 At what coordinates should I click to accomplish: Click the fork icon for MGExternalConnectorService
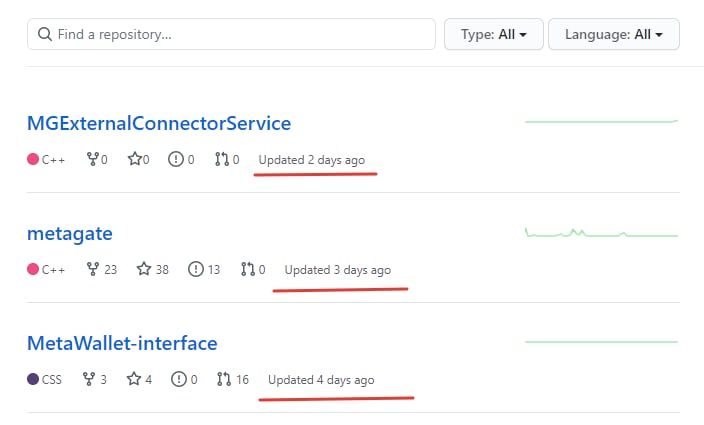[92, 159]
